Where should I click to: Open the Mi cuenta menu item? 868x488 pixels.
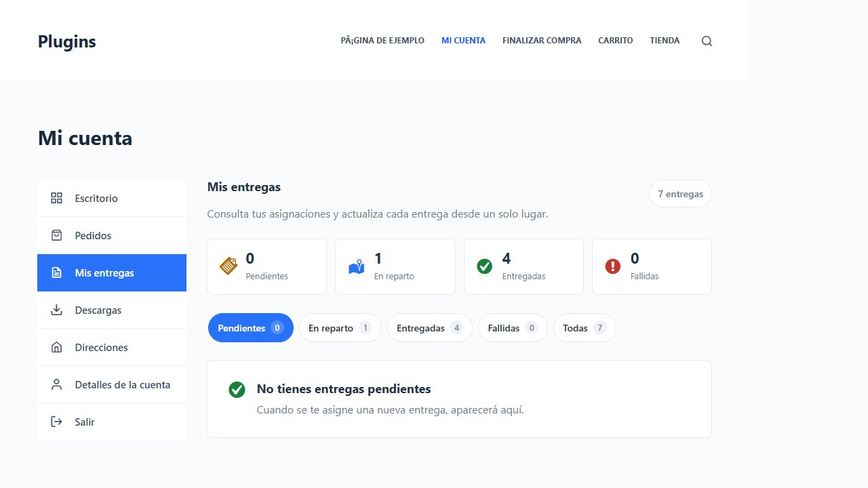[463, 41]
